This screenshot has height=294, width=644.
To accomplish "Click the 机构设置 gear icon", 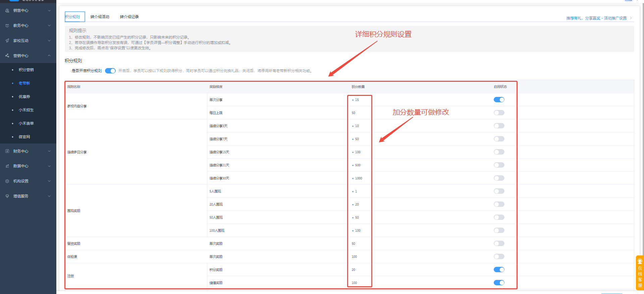I will pyautogui.click(x=7, y=181).
